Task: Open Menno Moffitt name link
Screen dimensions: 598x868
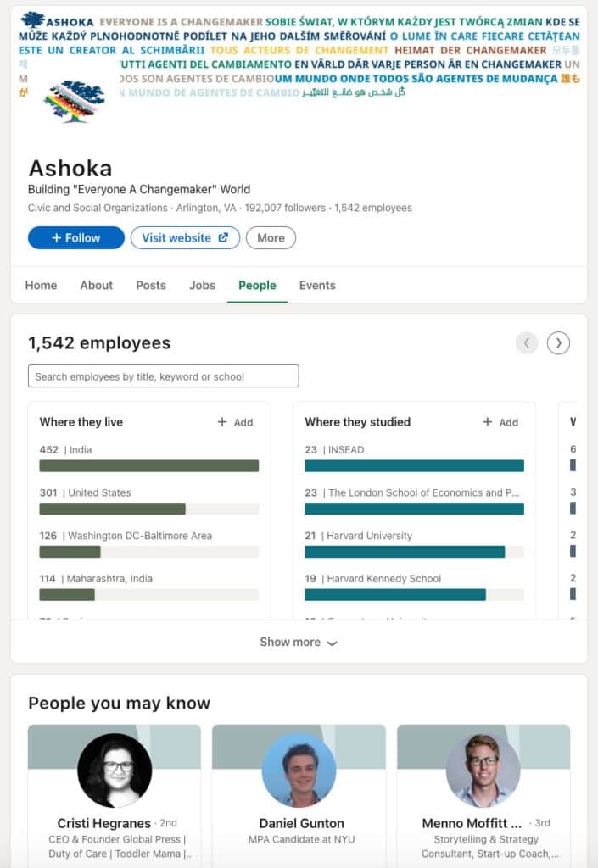Action: (x=472, y=823)
